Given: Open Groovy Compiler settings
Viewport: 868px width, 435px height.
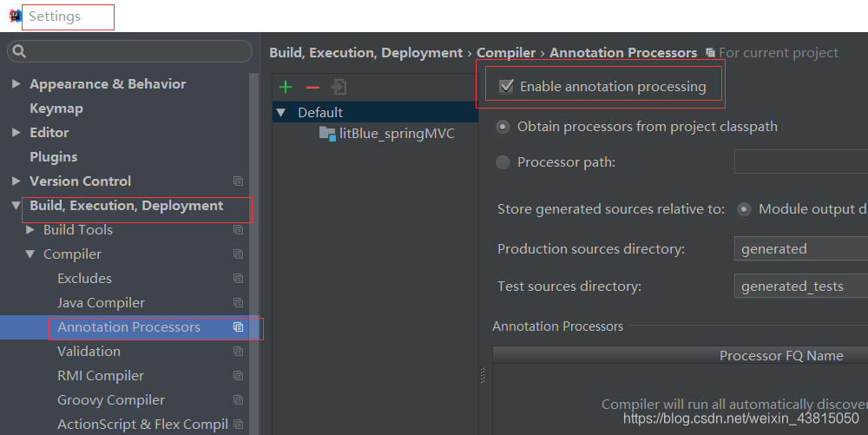Looking at the screenshot, I should [x=111, y=400].
